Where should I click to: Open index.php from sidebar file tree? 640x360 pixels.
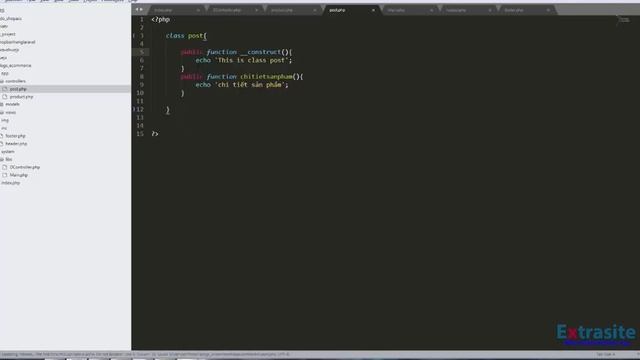pyautogui.click(x=11, y=183)
